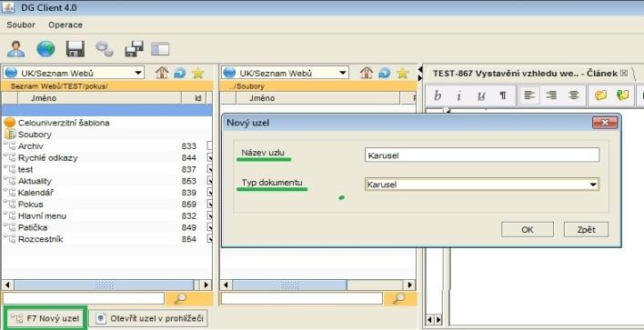The height and width of the screenshot is (330, 644).
Task: Toggle the checkbox in the Aktuality row
Action: click(209, 181)
